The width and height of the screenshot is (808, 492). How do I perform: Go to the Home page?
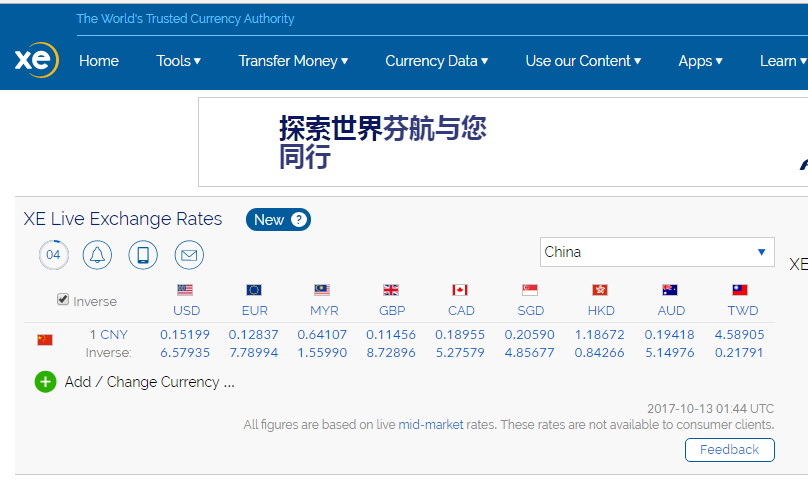point(99,61)
